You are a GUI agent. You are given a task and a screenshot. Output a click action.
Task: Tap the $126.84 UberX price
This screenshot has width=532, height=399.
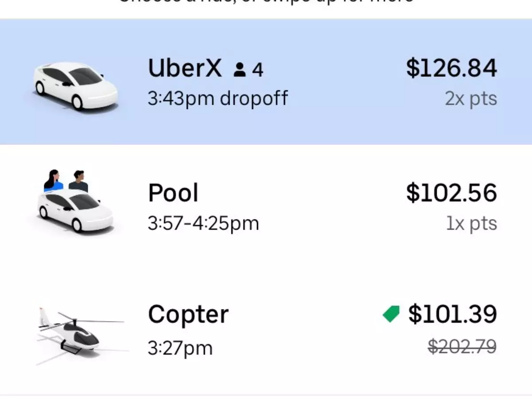[451, 69]
